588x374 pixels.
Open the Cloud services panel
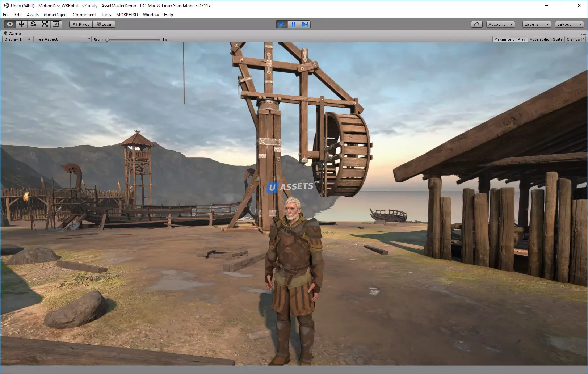tap(476, 24)
